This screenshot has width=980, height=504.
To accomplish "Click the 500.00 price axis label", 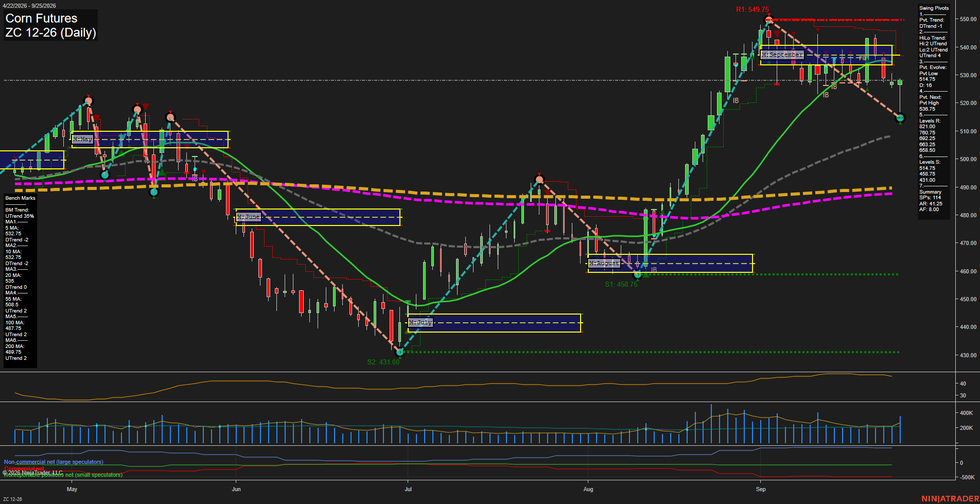I will [968, 159].
